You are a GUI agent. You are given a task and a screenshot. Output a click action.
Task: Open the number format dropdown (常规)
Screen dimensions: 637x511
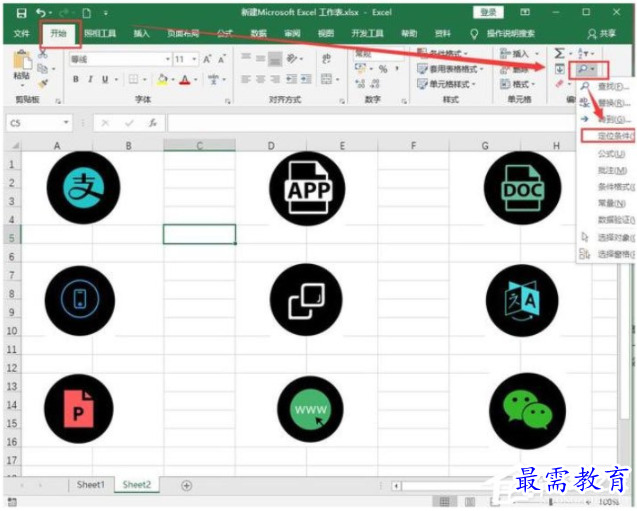[x=379, y=54]
